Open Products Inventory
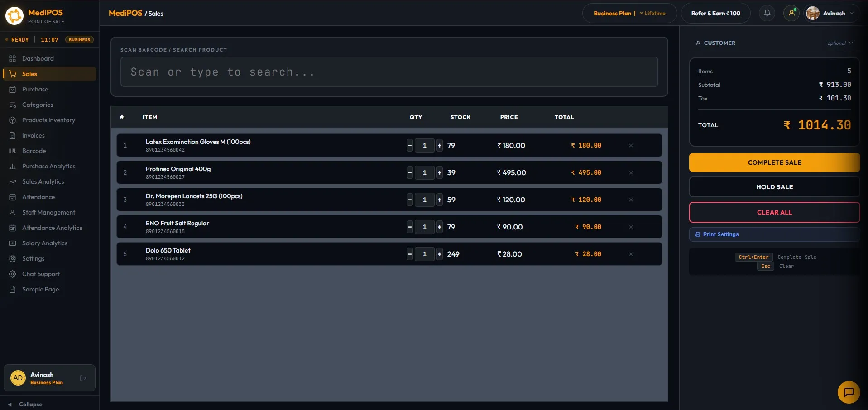The height and width of the screenshot is (410, 868). 49,120
